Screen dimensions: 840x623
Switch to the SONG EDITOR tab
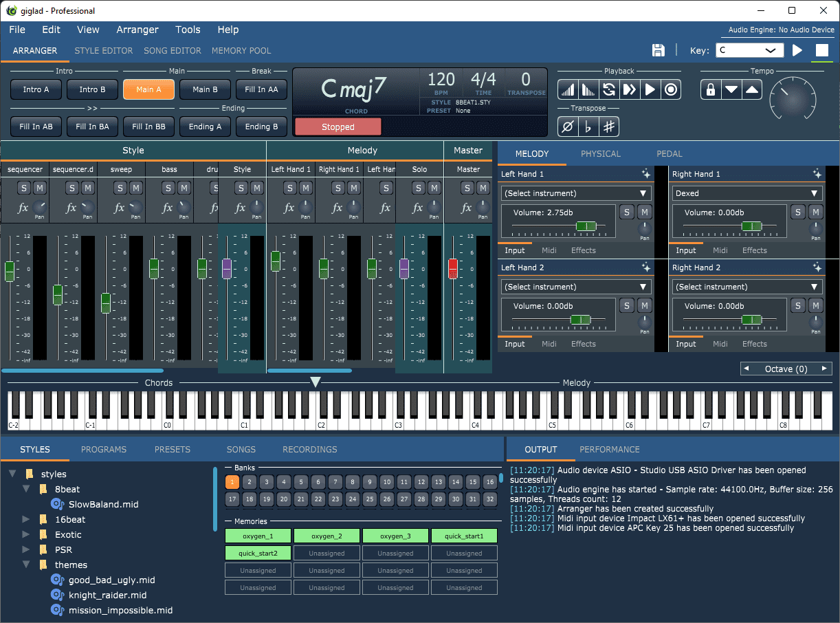(173, 50)
